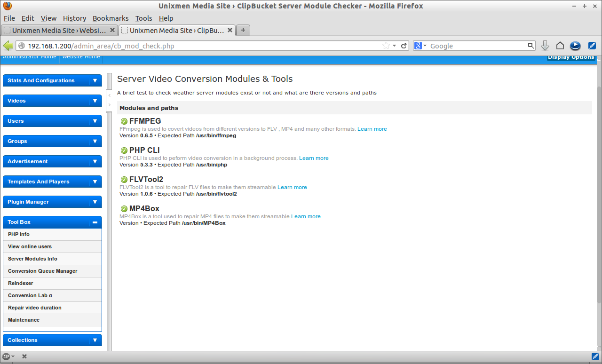Click the globe site identity icon
The width and height of the screenshot is (602, 364).
(x=22, y=46)
